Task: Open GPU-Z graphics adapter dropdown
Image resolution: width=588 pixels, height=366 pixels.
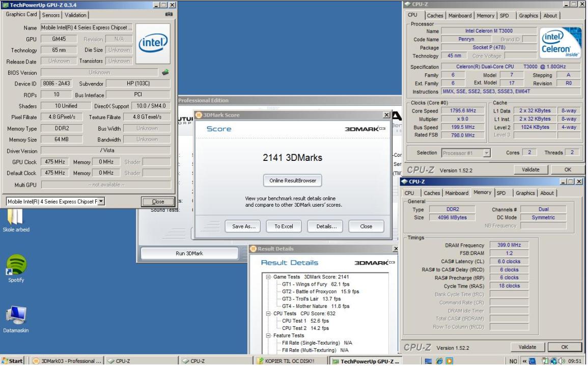Action: click(101, 202)
